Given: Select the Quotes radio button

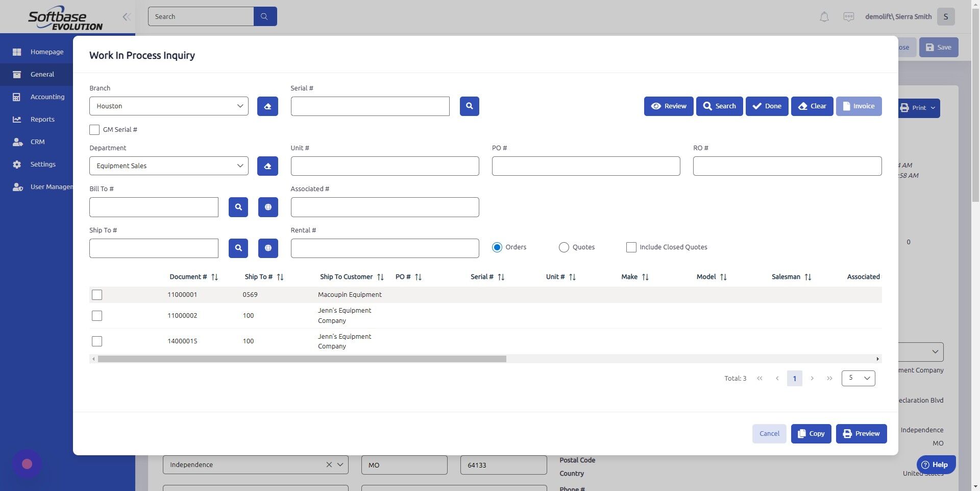Looking at the screenshot, I should point(563,247).
